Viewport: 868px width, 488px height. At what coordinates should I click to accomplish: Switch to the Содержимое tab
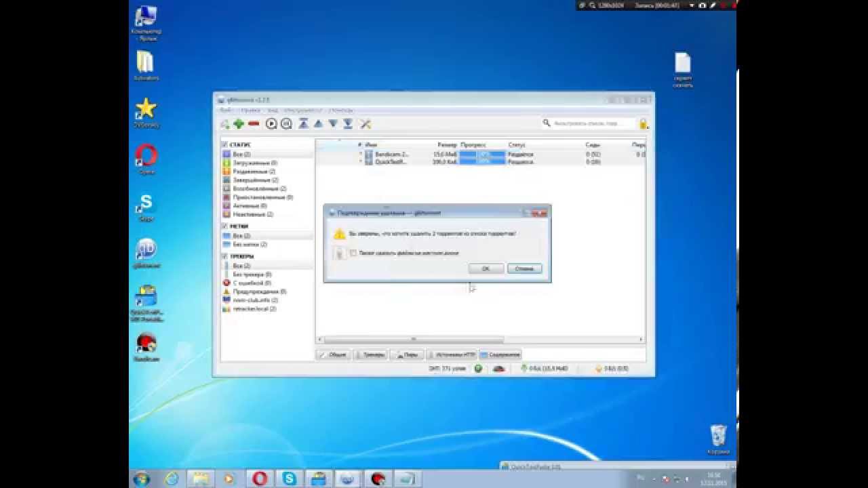coord(500,354)
